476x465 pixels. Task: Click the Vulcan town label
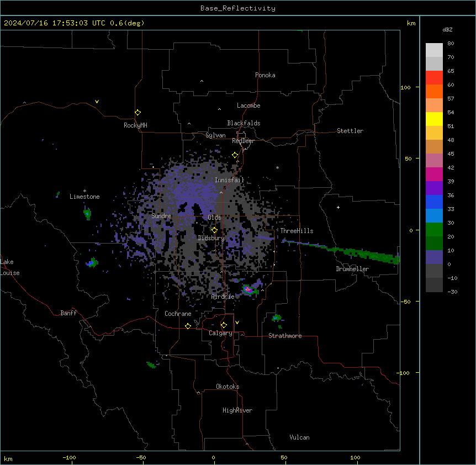point(299,437)
